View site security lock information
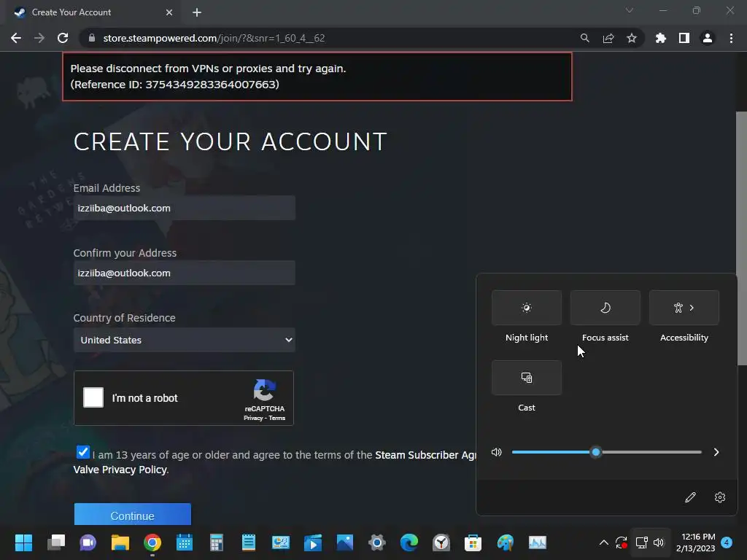Image resolution: width=747 pixels, height=560 pixels. pyautogui.click(x=92, y=38)
